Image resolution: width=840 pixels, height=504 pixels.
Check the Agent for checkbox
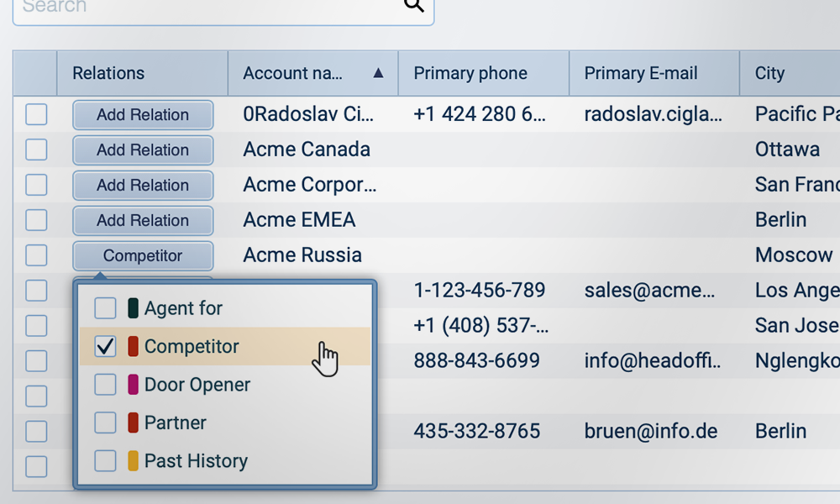point(105,308)
